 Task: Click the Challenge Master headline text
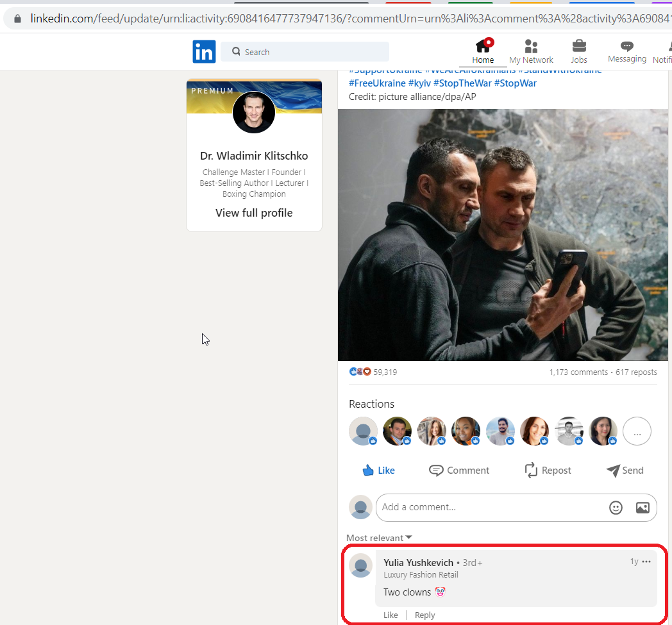(254, 183)
